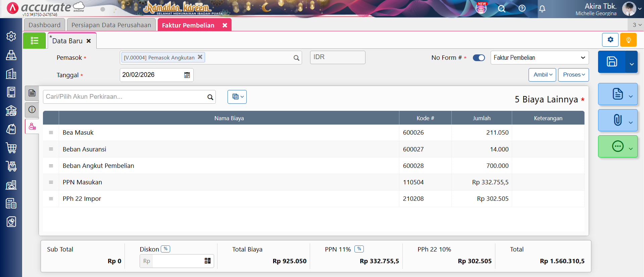Open the help question mark icon

tap(522, 9)
